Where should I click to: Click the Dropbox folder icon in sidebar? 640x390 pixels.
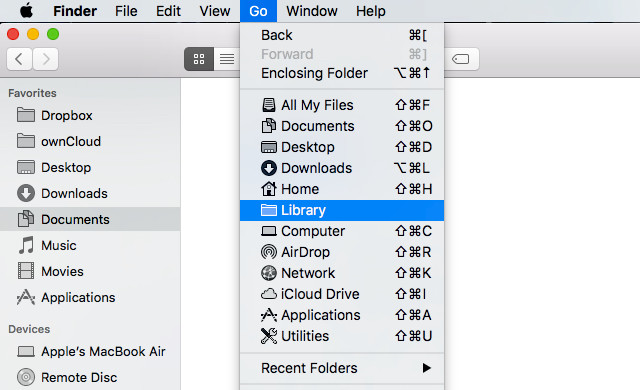(x=26, y=115)
